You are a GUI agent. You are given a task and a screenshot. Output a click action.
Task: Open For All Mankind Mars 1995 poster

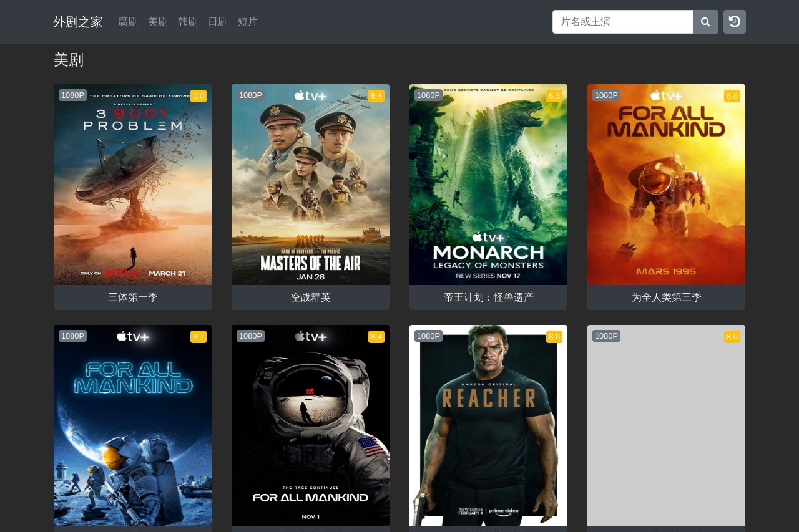coord(666,185)
